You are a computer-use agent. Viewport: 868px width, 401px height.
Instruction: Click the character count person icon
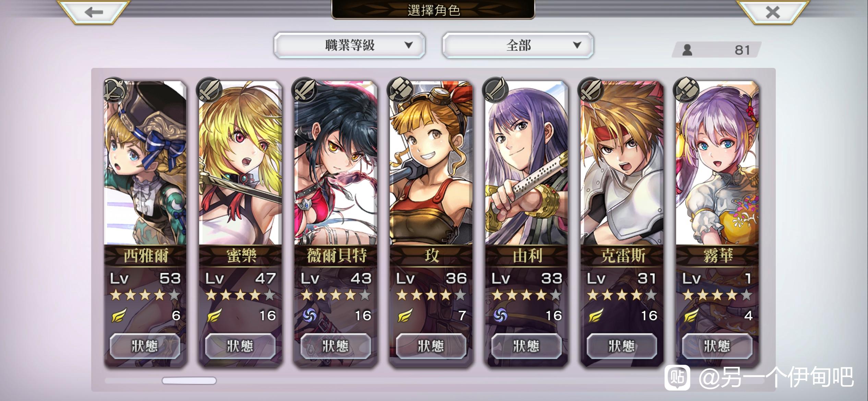pyautogui.click(x=687, y=50)
